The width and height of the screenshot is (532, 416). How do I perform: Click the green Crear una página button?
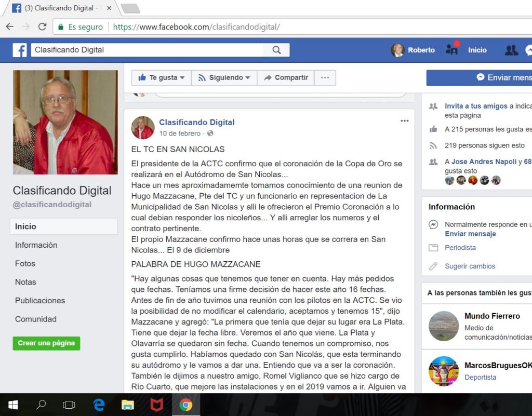click(x=46, y=343)
